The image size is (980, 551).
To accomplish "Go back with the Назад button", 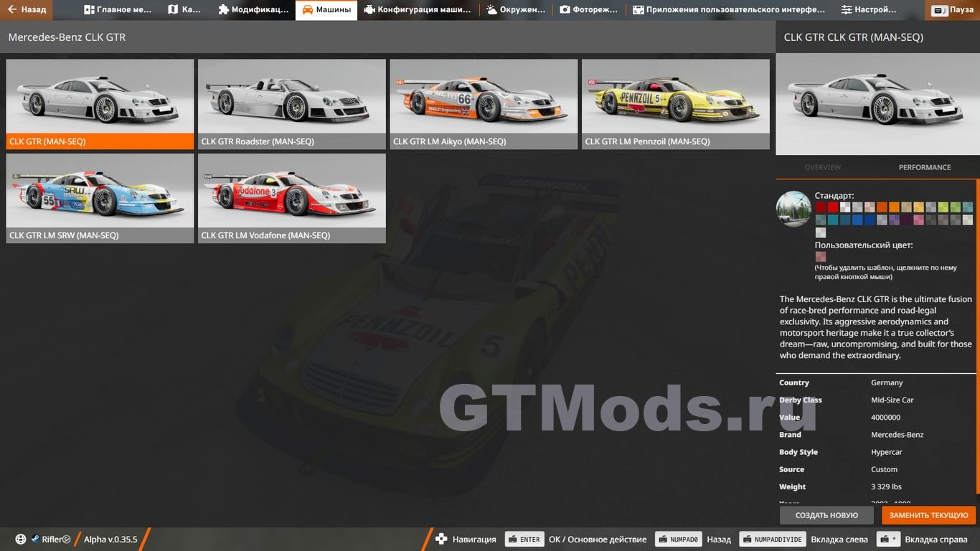I will [27, 10].
